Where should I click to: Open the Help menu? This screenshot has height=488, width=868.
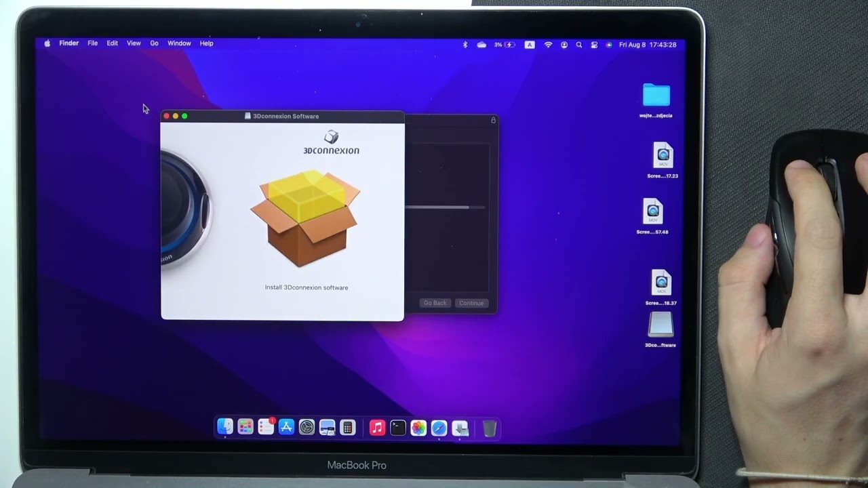pos(206,43)
